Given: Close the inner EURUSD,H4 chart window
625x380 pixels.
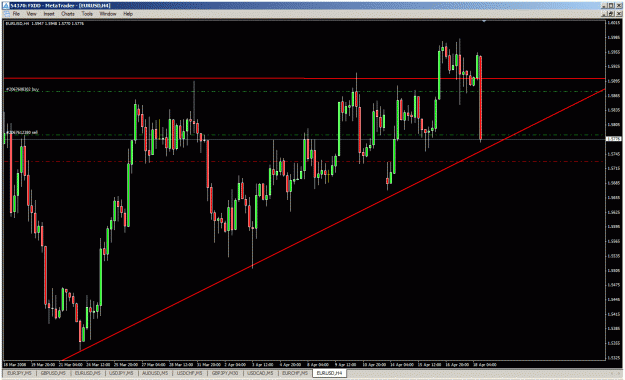Looking at the screenshot, I should [618, 14].
